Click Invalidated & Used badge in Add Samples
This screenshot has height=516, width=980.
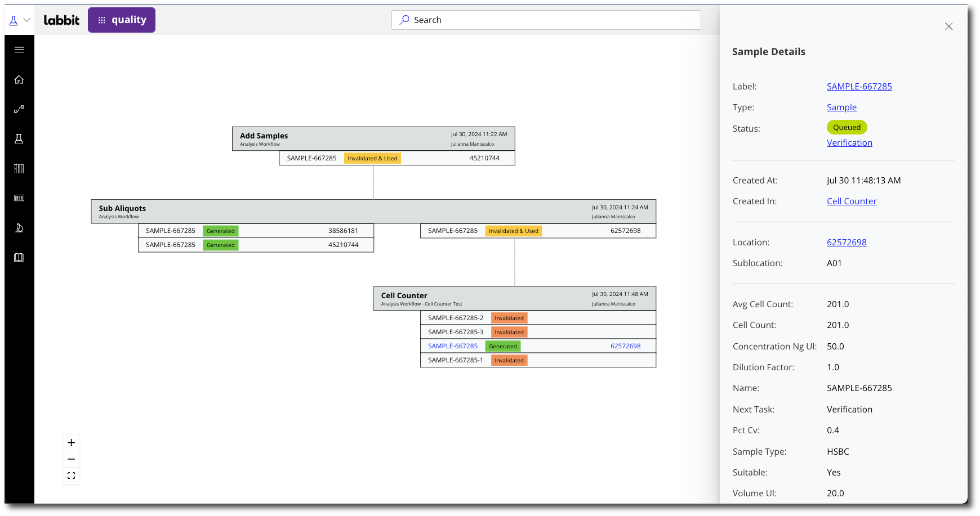(372, 159)
